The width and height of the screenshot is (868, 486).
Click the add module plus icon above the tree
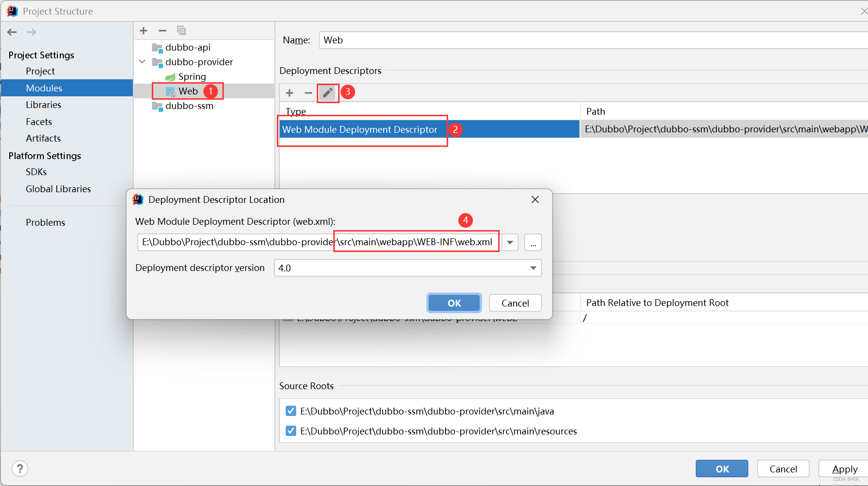pos(143,30)
